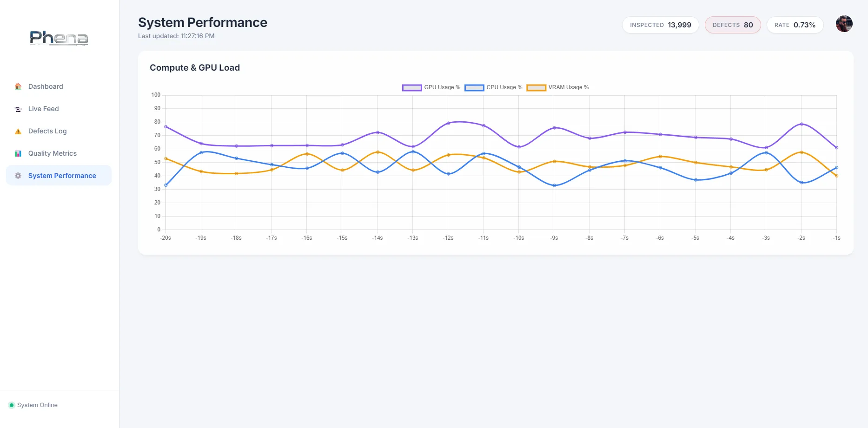
Task: Click the System Performance page heading
Action: pyautogui.click(x=202, y=22)
